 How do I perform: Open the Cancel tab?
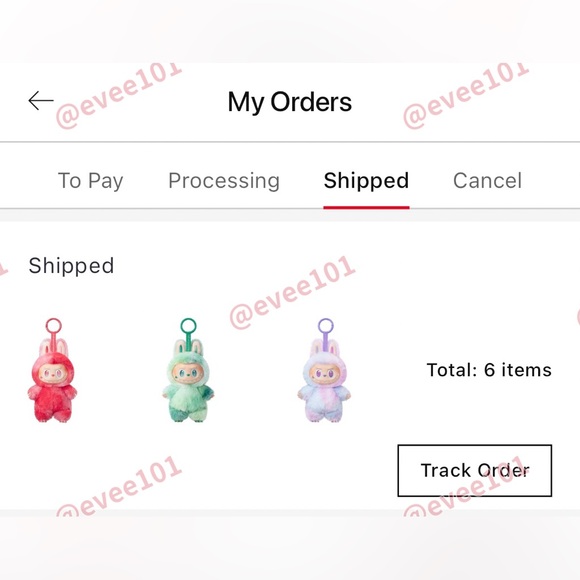[488, 181]
